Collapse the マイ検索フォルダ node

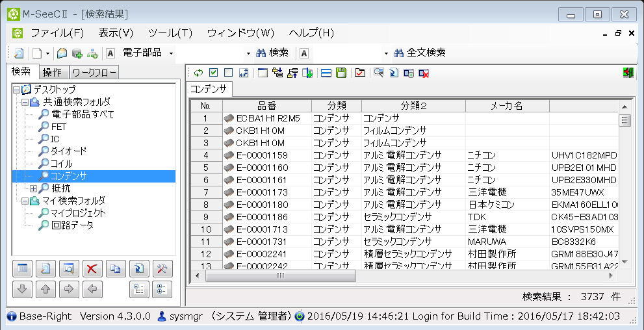[25, 201]
